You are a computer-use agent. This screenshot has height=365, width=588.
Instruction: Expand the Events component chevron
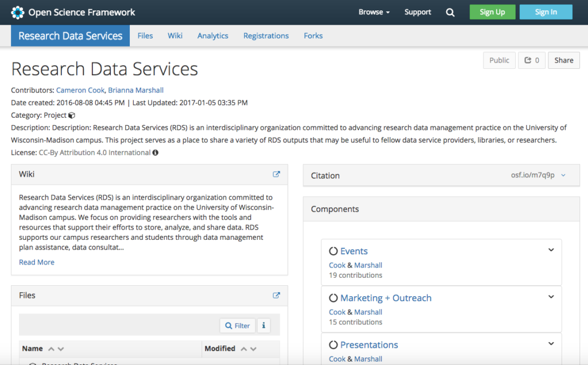(551, 250)
